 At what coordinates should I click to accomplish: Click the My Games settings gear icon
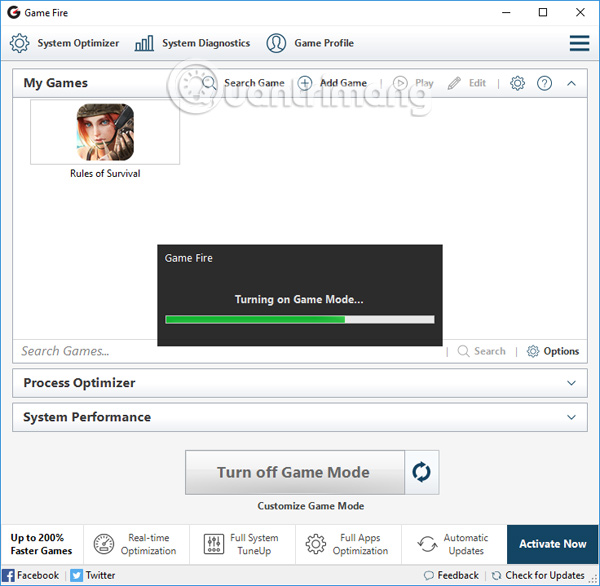[517, 83]
